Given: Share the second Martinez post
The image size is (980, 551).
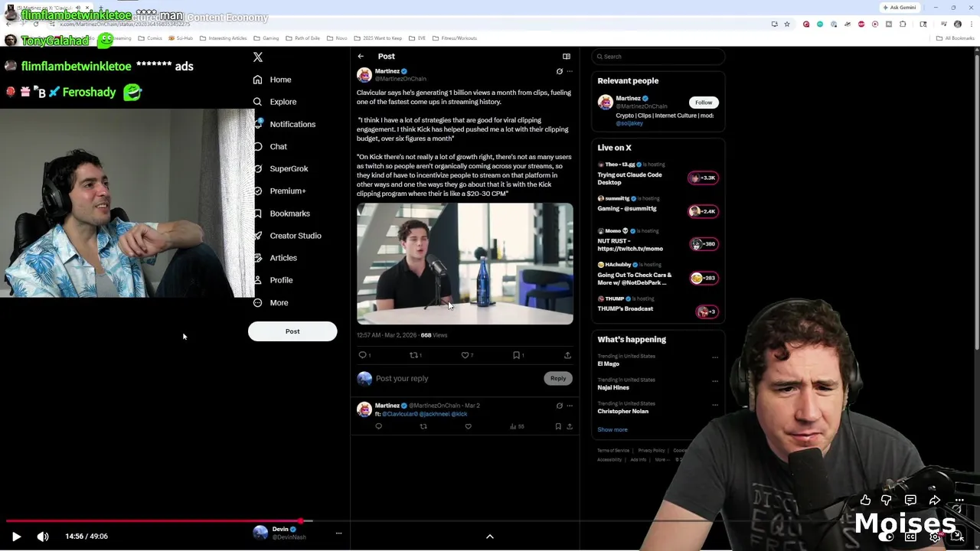Looking at the screenshot, I should coord(570,426).
